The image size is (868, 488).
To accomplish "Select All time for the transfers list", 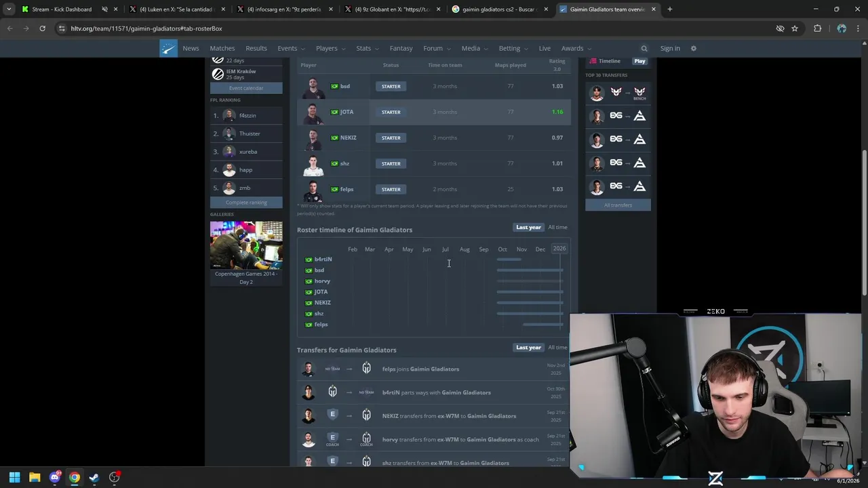I will coord(557,348).
